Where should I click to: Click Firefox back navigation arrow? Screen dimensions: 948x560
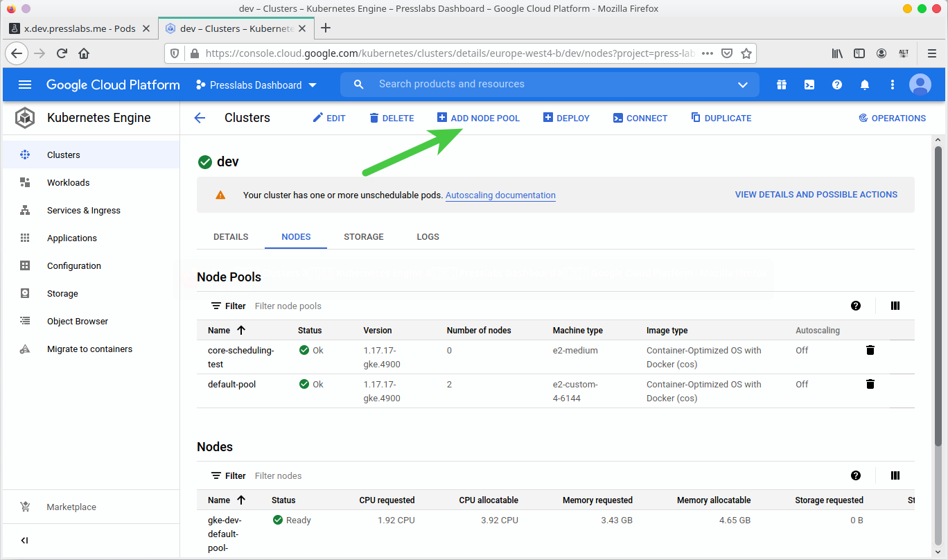coord(17,53)
